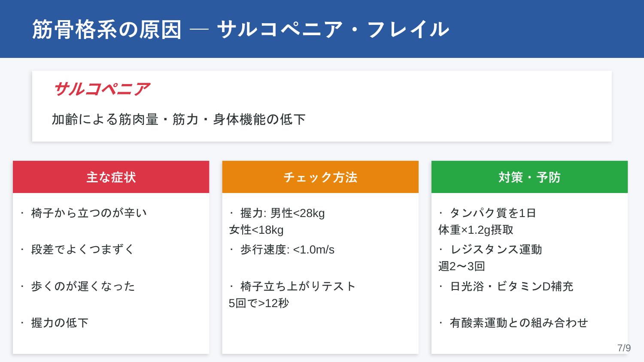Click the レジスタンス運動 bullet
The height and width of the screenshot is (362, 644).
(496, 250)
